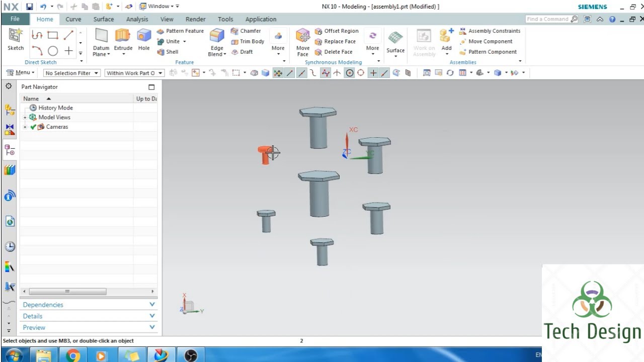644x362 pixels.
Task: Toggle the Quadrant Point snap option
Action: click(x=361, y=73)
